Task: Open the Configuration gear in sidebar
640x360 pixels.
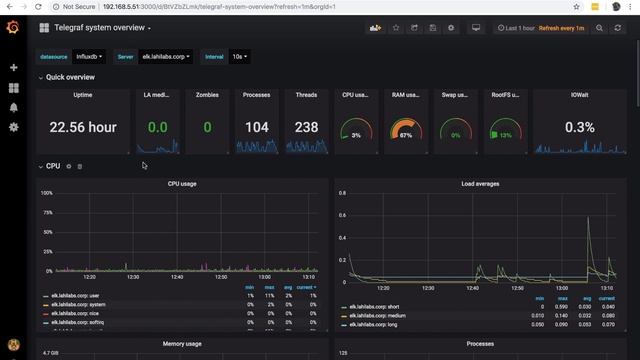Action: tap(13, 127)
